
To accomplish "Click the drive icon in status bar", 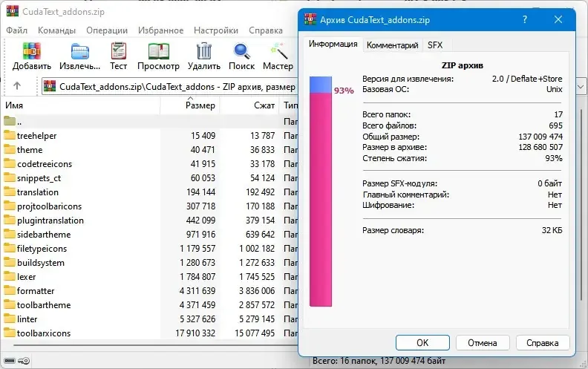I will point(10,361).
